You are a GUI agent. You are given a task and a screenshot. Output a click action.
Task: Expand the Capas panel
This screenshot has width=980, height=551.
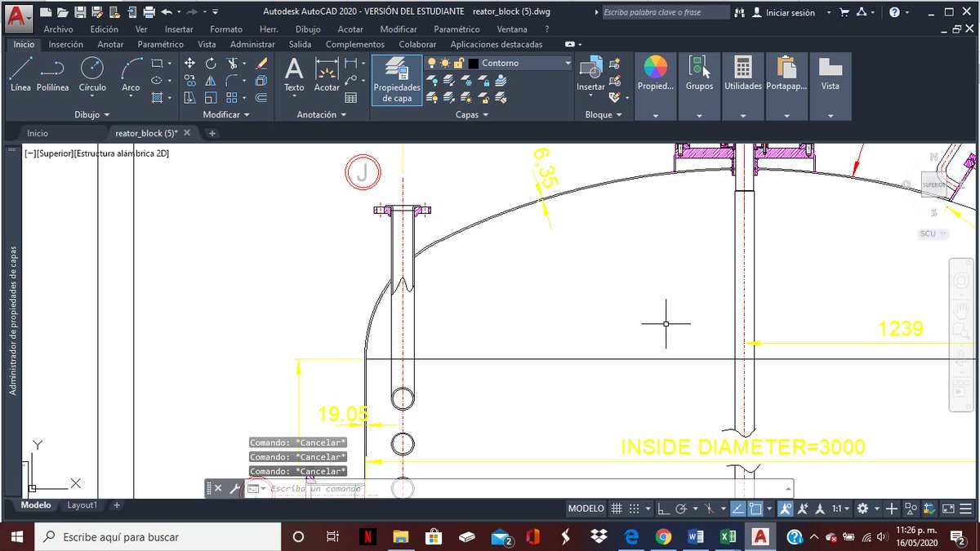tap(472, 115)
